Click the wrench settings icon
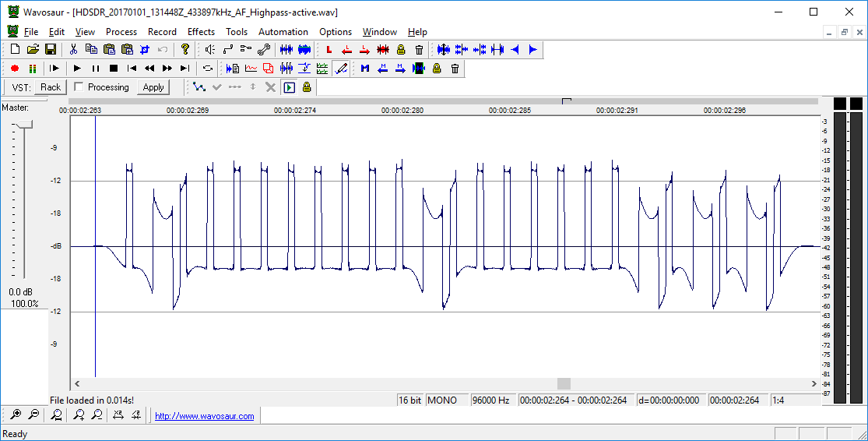 [x=263, y=49]
